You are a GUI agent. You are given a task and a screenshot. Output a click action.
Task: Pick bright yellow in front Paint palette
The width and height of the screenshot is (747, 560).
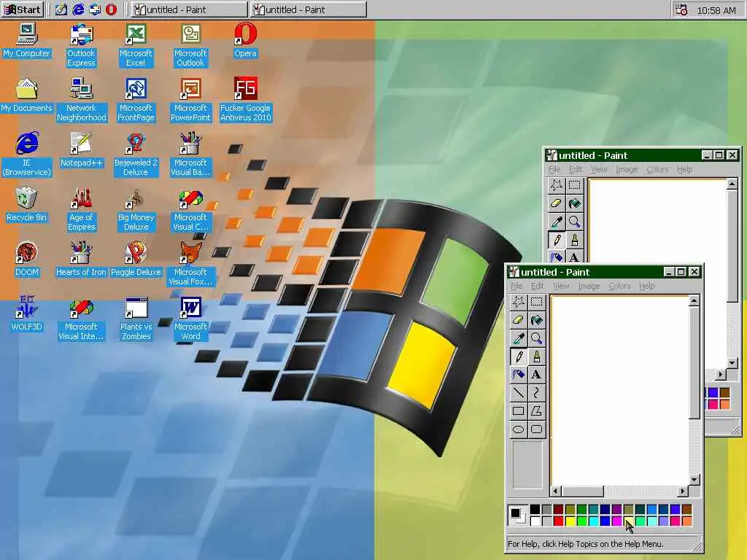point(570,521)
